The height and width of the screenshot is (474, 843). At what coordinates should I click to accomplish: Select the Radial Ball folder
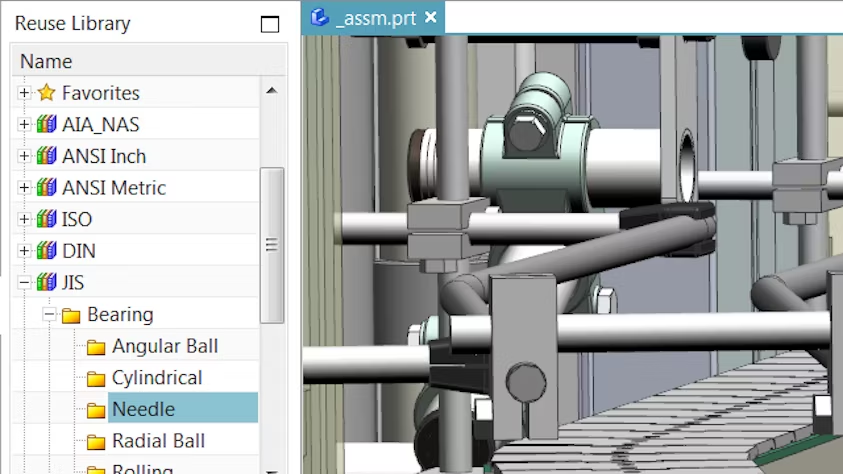(158, 441)
